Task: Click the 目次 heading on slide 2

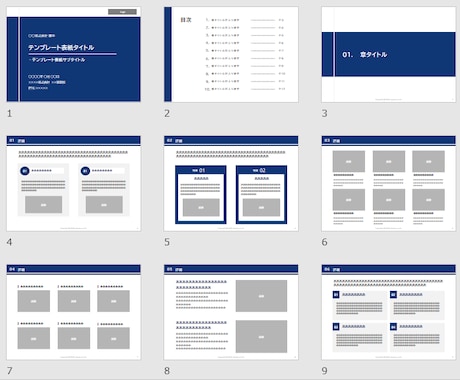Action: click(x=186, y=20)
